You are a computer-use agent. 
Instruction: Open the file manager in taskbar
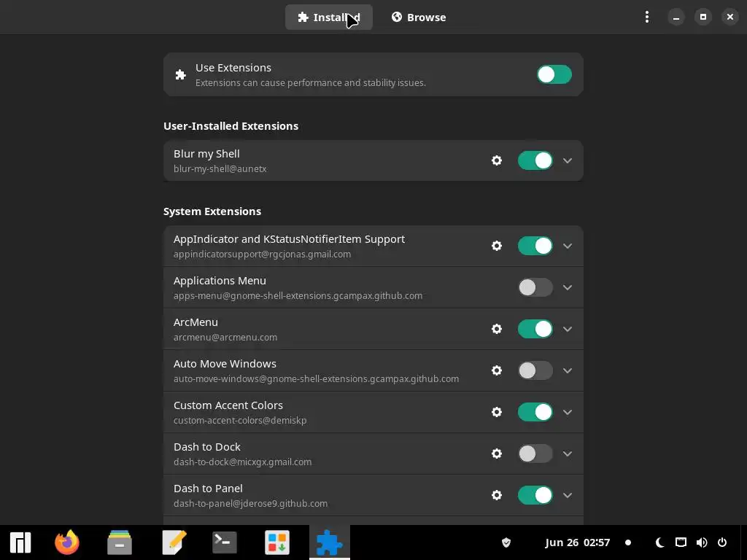pos(119,542)
